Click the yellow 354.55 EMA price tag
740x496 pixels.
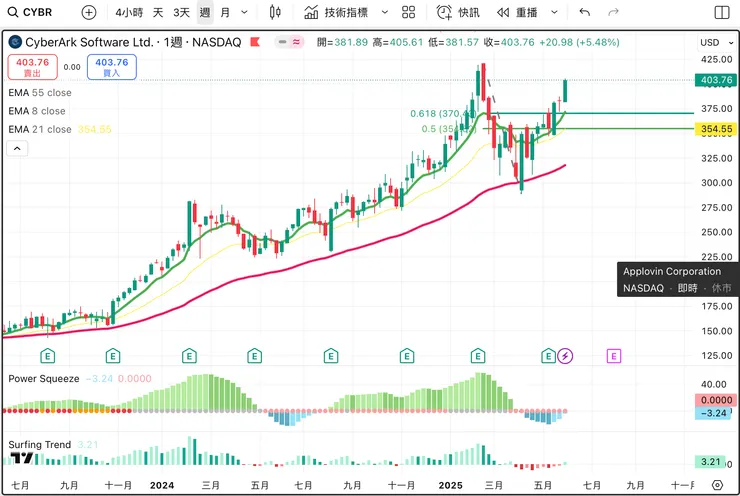[x=715, y=129]
